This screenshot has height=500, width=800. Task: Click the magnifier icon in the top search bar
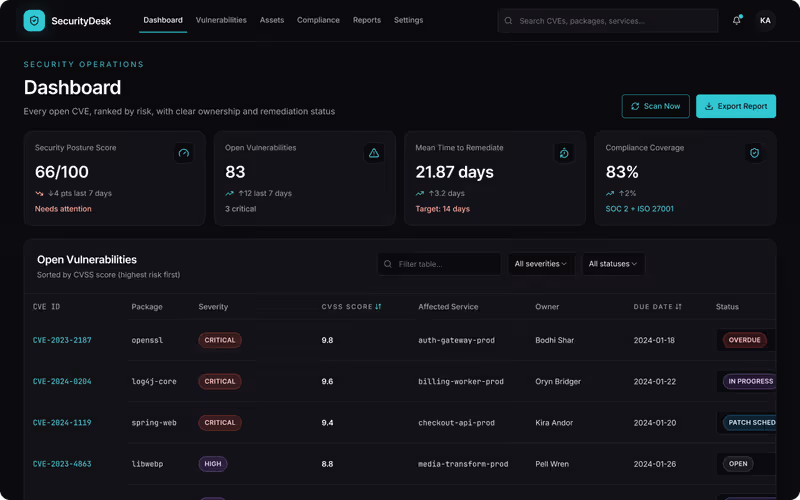pos(508,21)
